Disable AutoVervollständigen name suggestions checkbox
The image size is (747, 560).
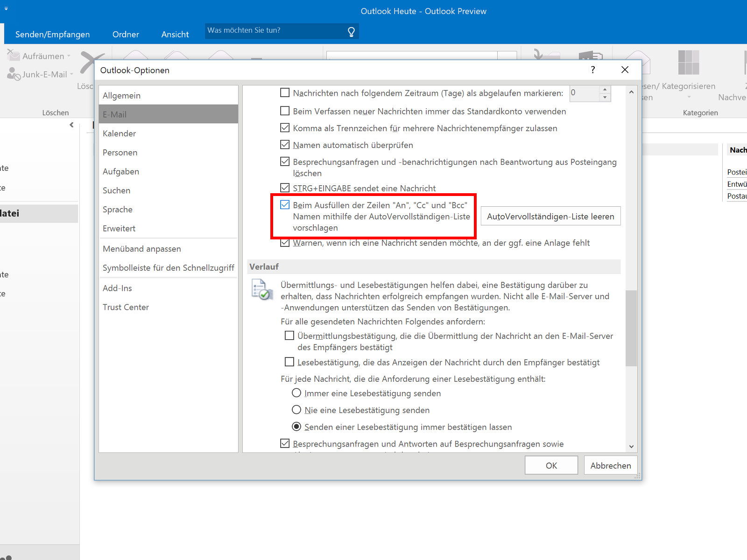tap(285, 204)
